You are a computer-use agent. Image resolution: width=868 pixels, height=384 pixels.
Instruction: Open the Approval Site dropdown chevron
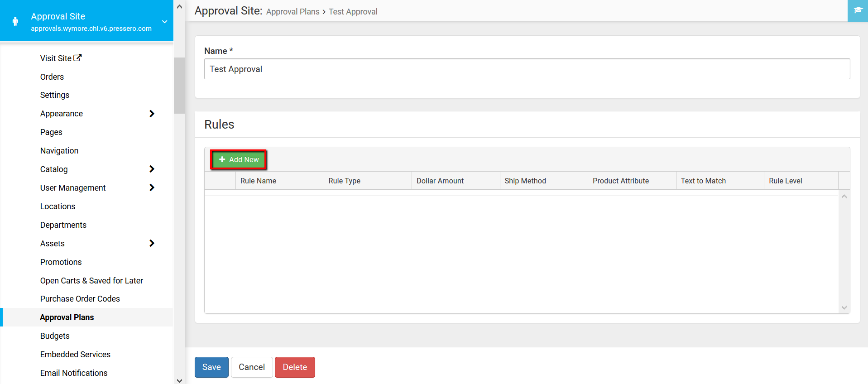pos(165,22)
